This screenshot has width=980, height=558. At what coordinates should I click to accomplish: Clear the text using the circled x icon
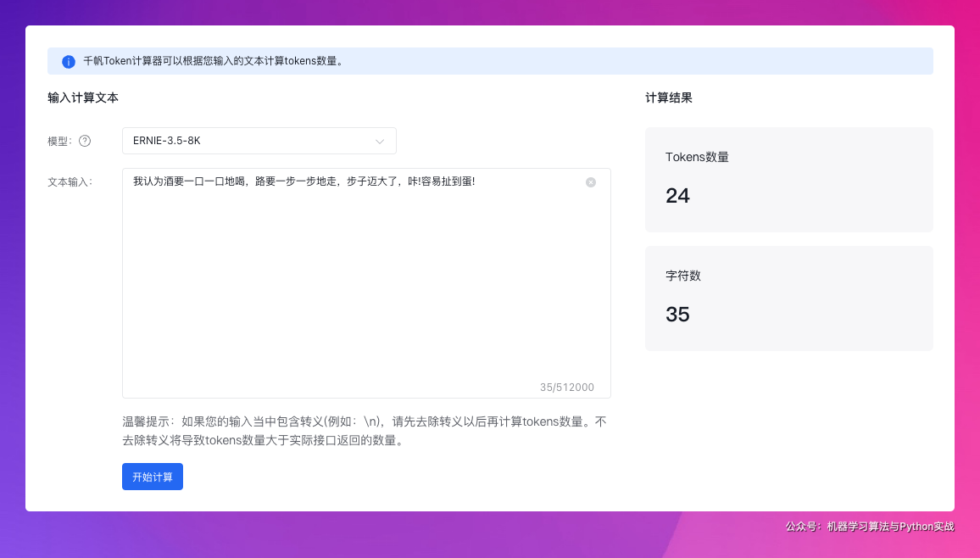click(591, 182)
